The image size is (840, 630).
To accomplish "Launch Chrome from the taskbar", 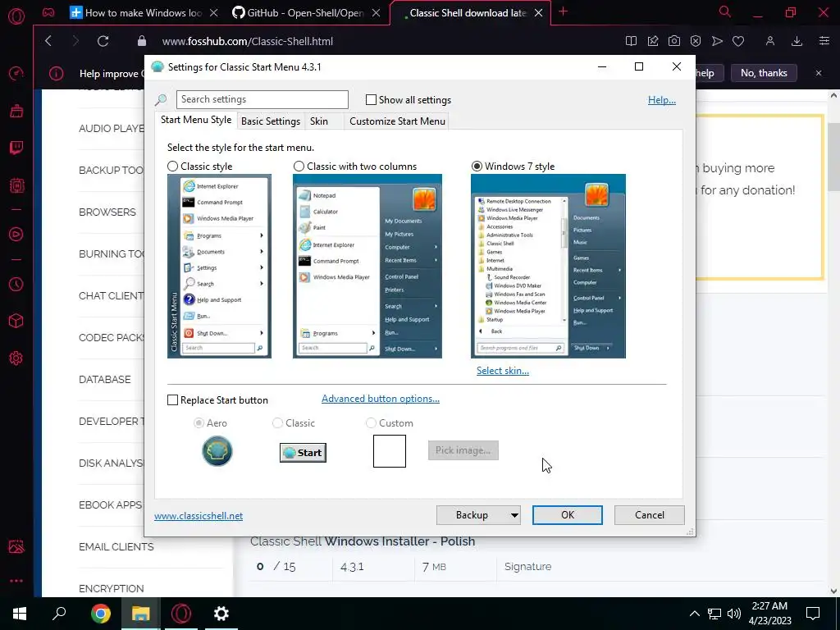I will [x=101, y=614].
